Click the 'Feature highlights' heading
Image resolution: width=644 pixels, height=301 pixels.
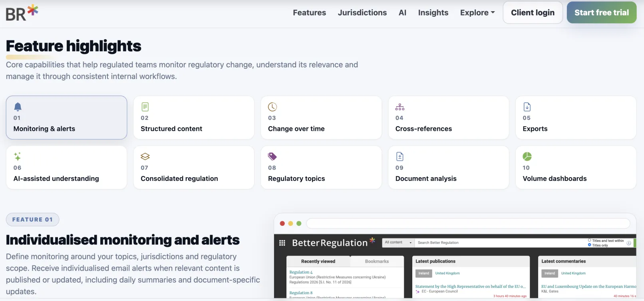pyautogui.click(x=74, y=46)
